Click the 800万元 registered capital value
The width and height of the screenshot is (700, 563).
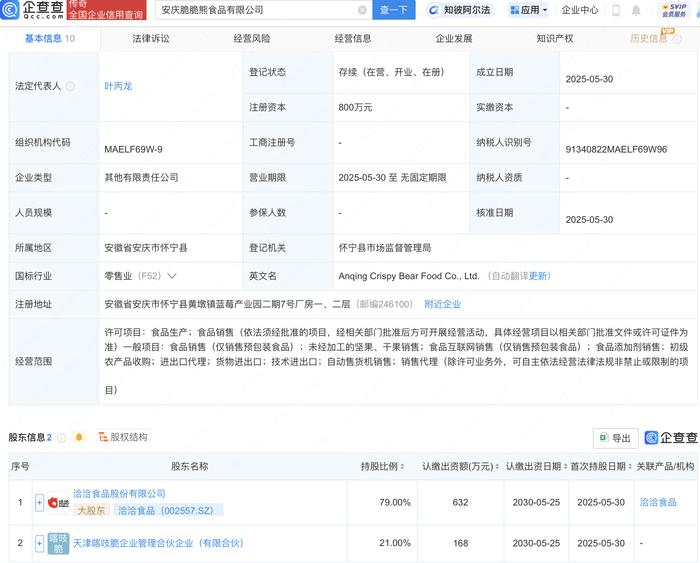tap(355, 108)
